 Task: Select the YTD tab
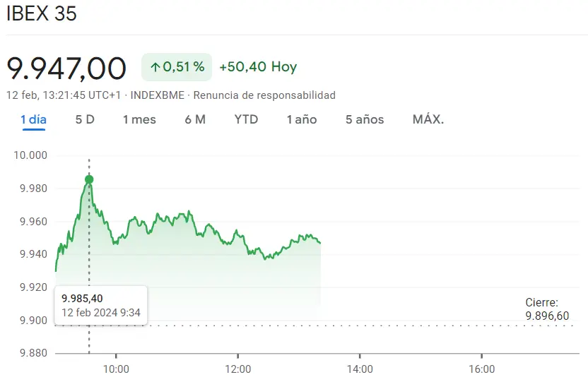pos(246,119)
